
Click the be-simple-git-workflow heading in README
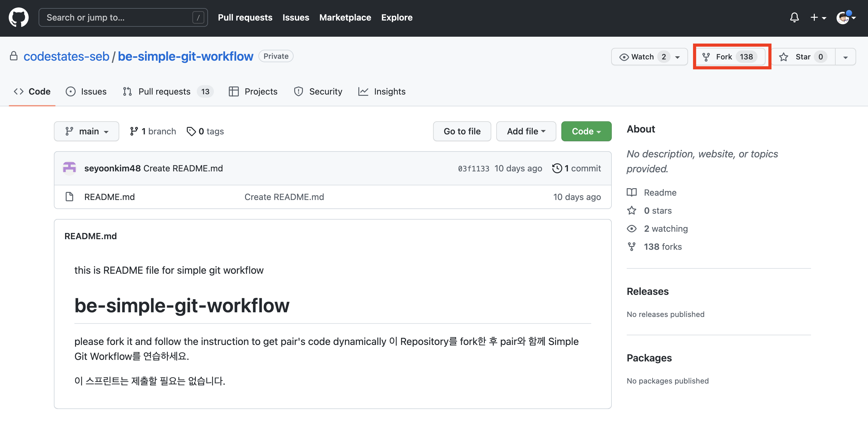point(182,305)
